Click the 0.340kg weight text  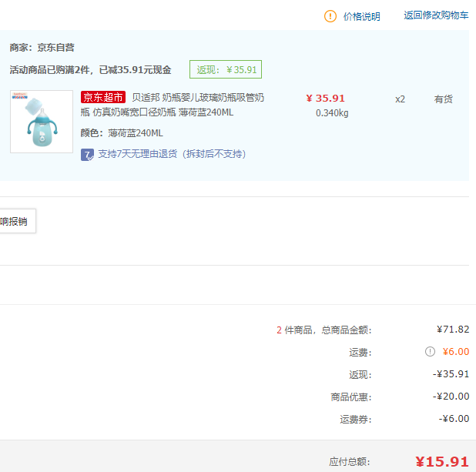[332, 113]
